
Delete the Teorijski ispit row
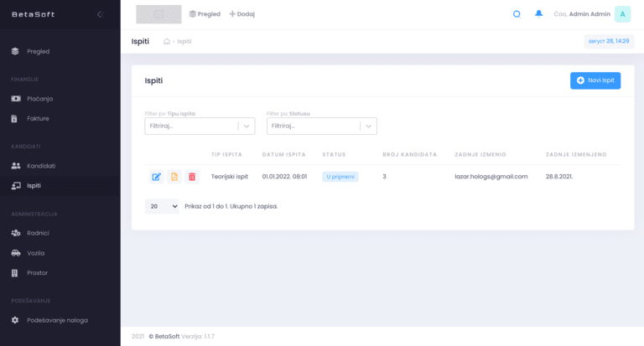(192, 177)
